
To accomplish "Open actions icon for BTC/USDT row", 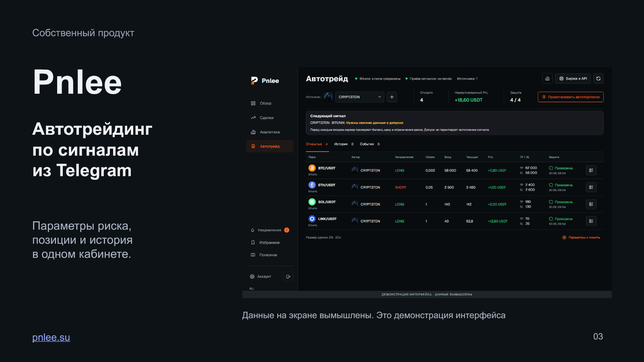I will 591,171.
